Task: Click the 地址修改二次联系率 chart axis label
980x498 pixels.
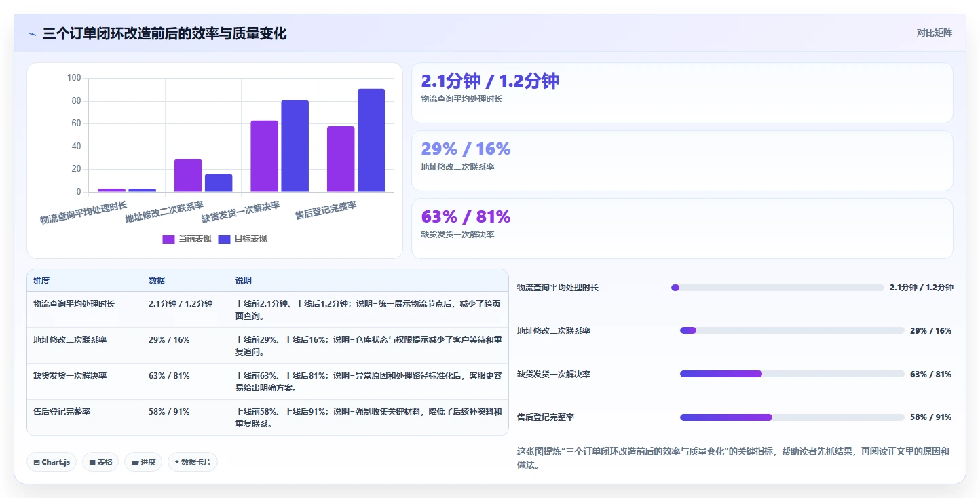Action: tap(164, 212)
